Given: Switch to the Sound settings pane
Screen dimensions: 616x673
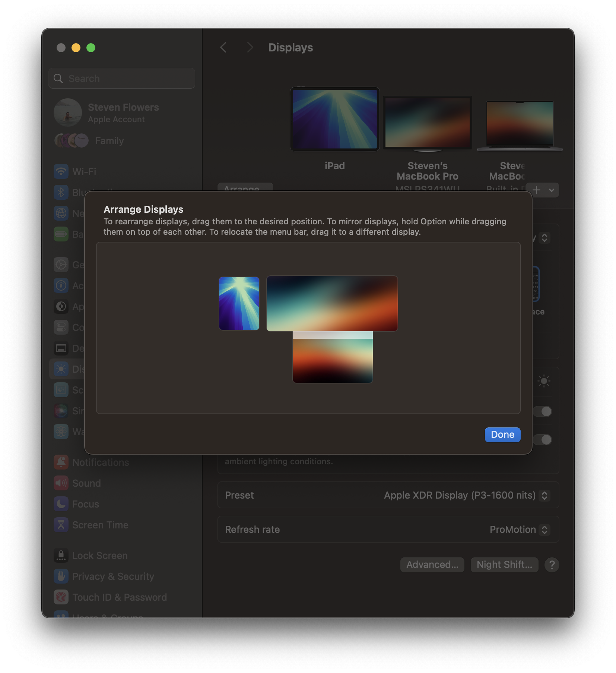Looking at the screenshot, I should pos(86,483).
